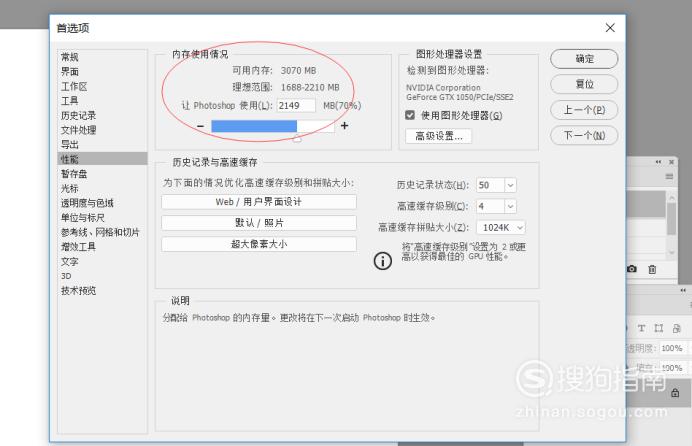
Task: Click the 理想范围 value 1688-2210 MB
Action: point(310,87)
